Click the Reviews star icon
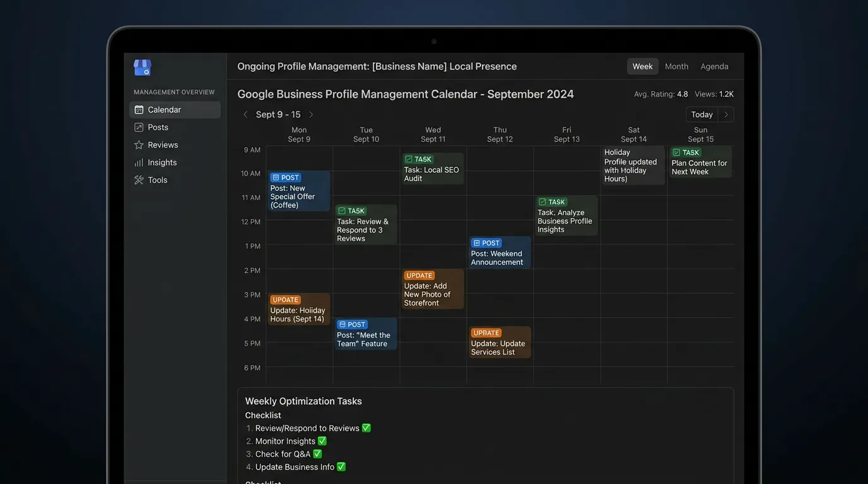This screenshot has height=484, width=868. tap(139, 145)
